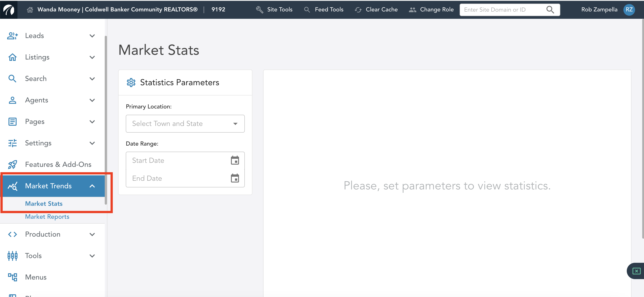Open the Start Date calendar picker
This screenshot has height=297, width=644.
pyautogui.click(x=235, y=160)
